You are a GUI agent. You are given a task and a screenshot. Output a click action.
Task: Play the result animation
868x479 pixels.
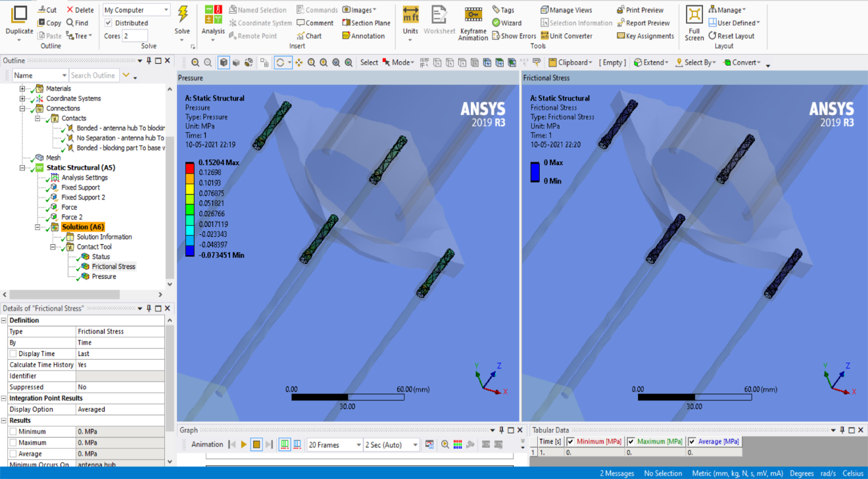(244, 445)
